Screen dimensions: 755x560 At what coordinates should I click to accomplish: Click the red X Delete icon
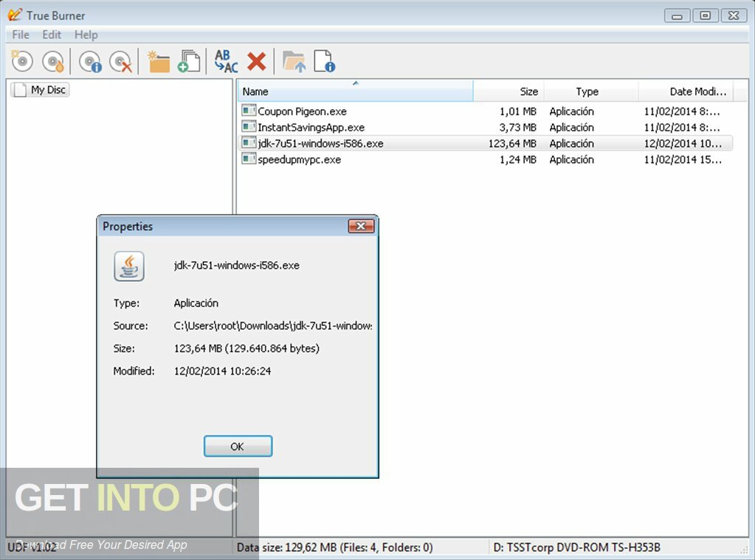point(257,62)
